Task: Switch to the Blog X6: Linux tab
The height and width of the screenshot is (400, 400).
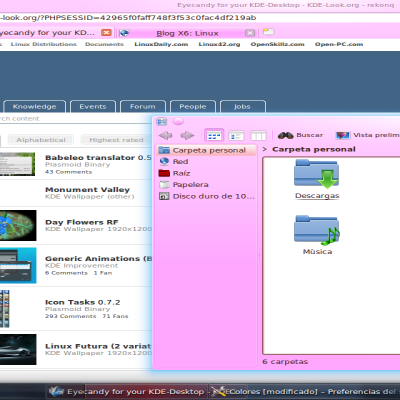Action: coord(187,33)
